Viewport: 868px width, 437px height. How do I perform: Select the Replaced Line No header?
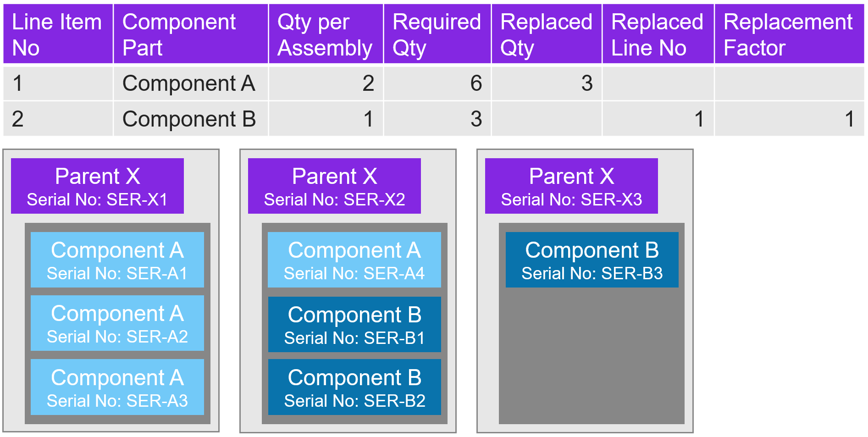coord(658,34)
